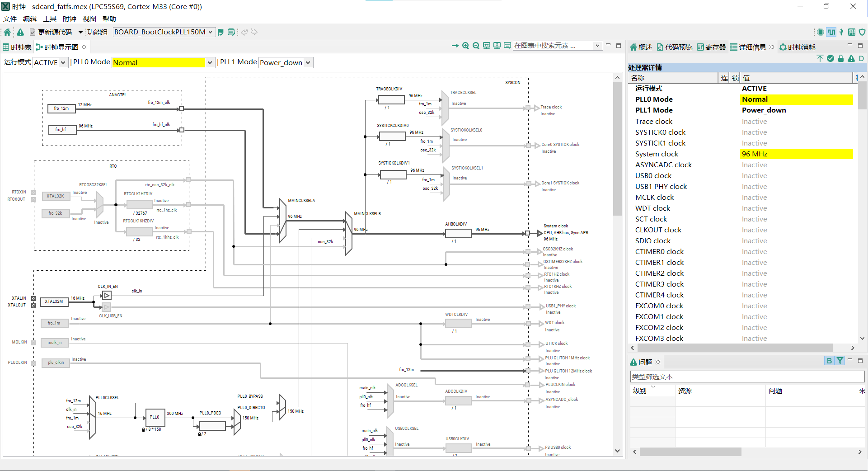Screen dimensions: 868x471
Task: Click the 更新源代码 update code button
Action: point(51,32)
